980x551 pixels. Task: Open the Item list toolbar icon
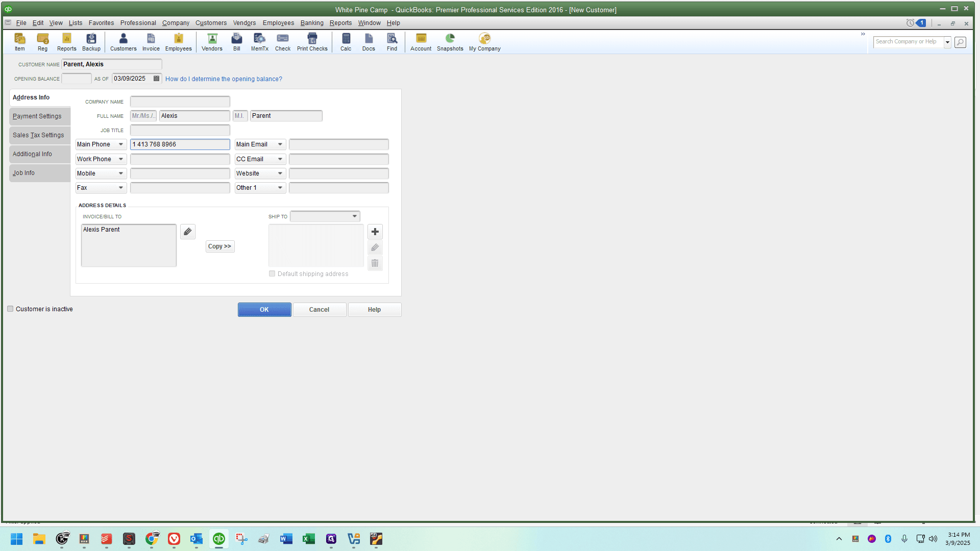point(20,42)
